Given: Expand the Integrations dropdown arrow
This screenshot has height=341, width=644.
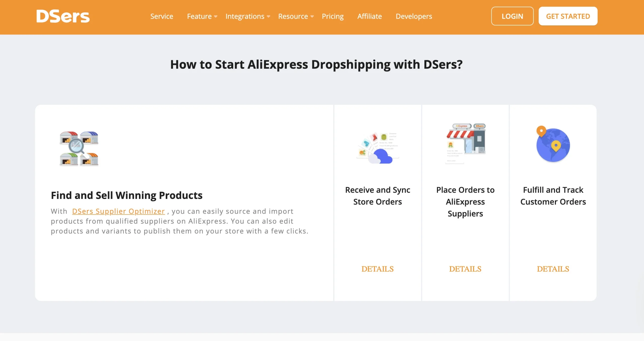Looking at the screenshot, I should [x=268, y=17].
